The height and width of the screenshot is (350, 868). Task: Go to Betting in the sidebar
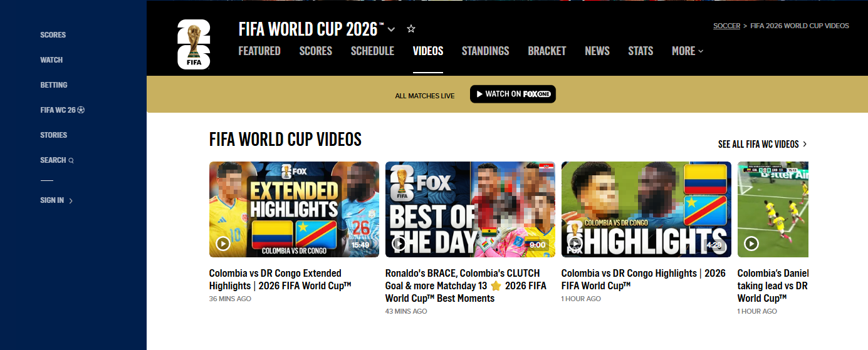pos(54,85)
